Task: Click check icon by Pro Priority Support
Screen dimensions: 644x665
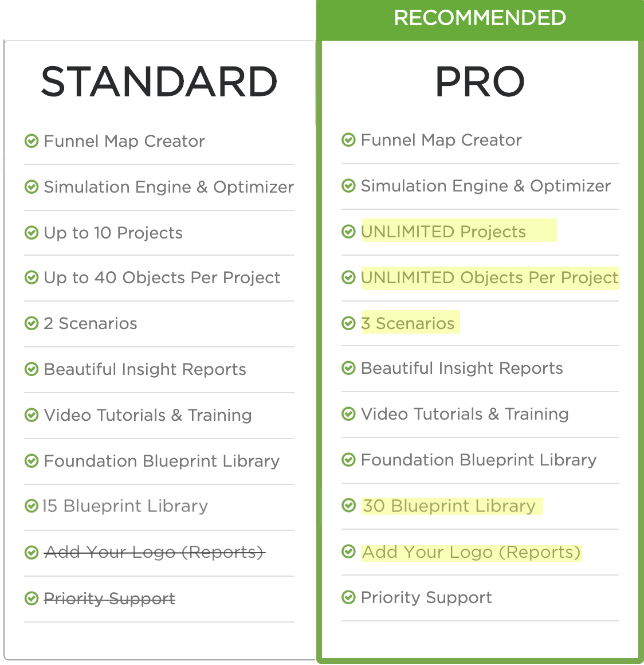Action: (x=348, y=597)
